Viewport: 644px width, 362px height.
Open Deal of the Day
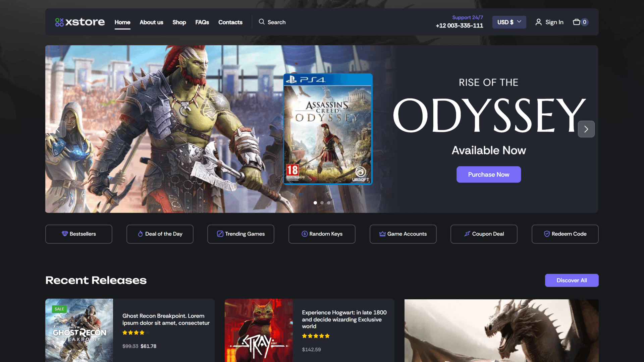[160, 234]
